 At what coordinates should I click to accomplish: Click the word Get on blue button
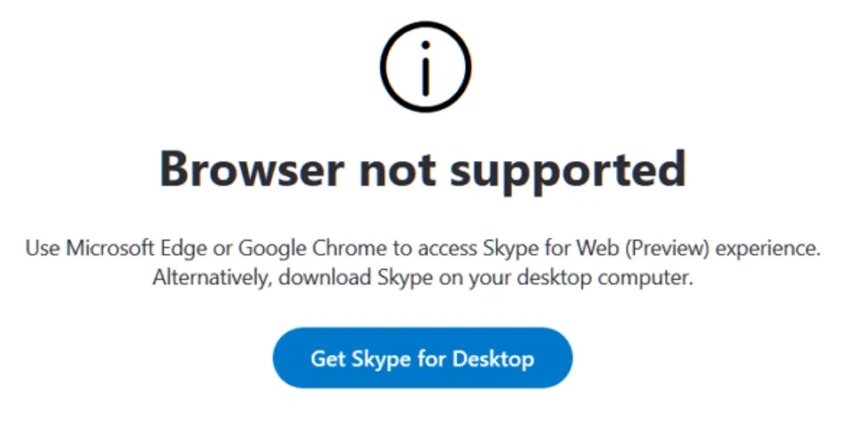(328, 358)
